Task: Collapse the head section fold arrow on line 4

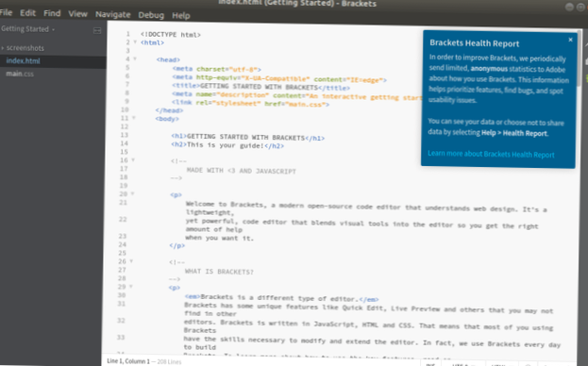Action: coord(135,58)
